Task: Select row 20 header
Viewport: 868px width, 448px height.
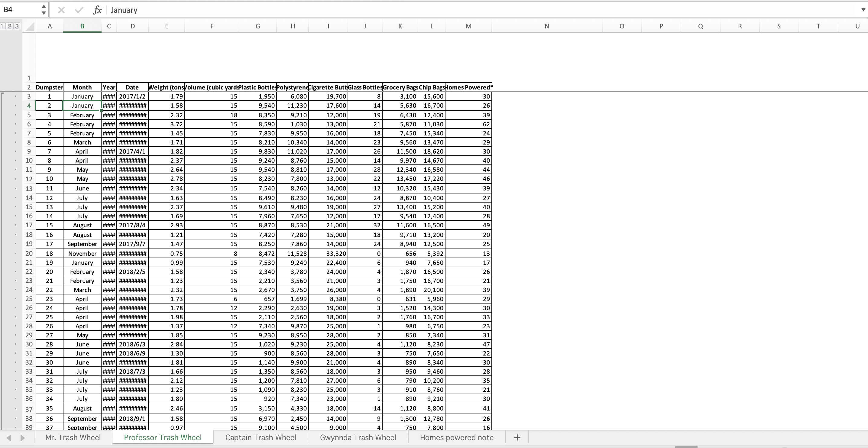Action: (29, 254)
